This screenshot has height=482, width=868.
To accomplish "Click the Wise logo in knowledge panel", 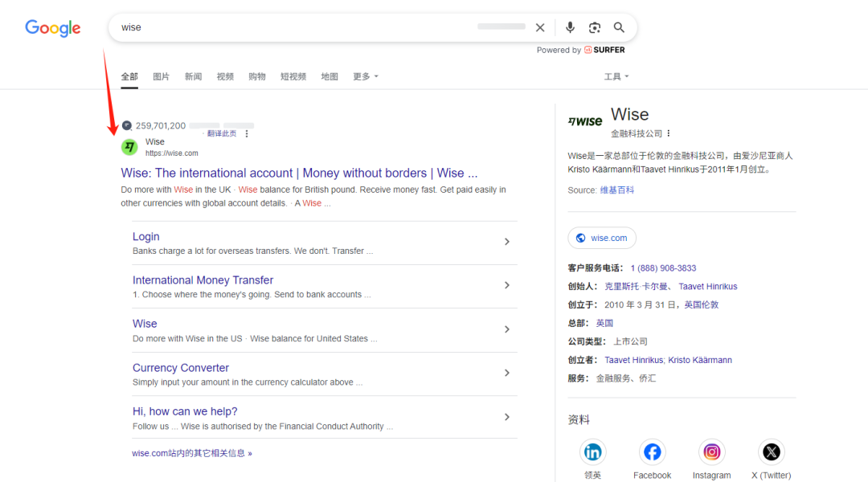I will click(585, 121).
